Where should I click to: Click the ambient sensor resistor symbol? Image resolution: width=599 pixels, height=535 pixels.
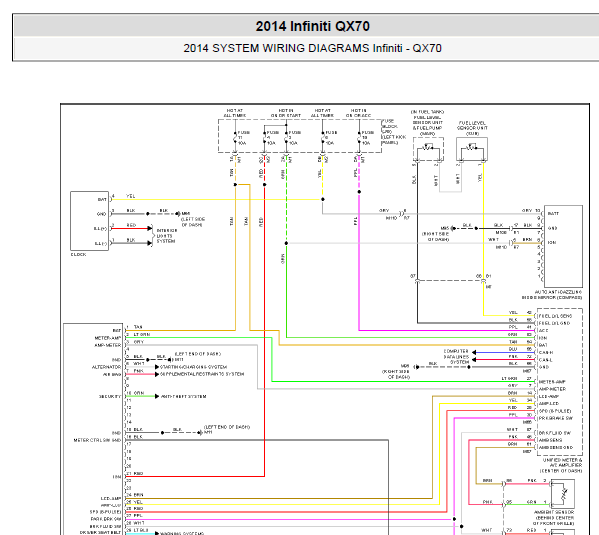coord(563,494)
